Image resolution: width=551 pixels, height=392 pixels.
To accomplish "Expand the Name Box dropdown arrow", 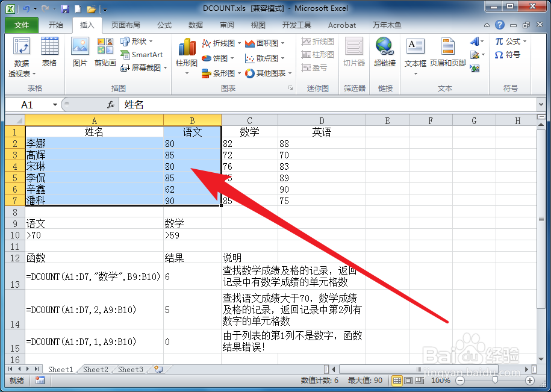I will 55,105.
